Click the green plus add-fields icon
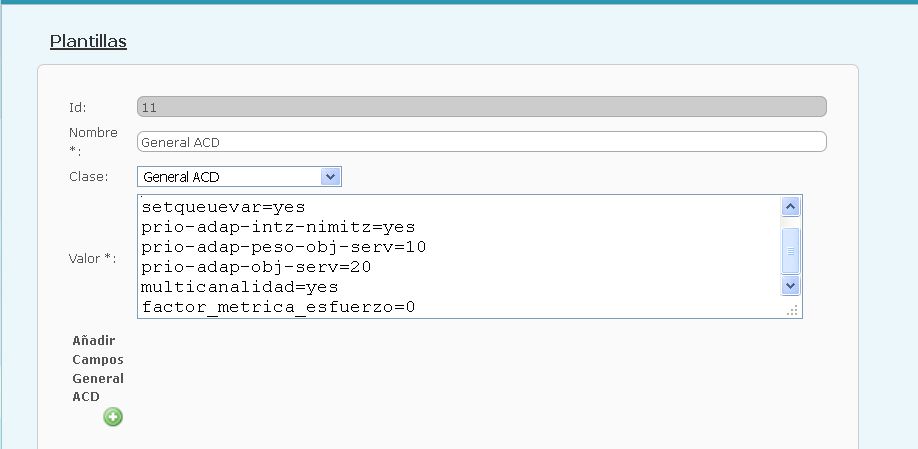 click(x=113, y=417)
